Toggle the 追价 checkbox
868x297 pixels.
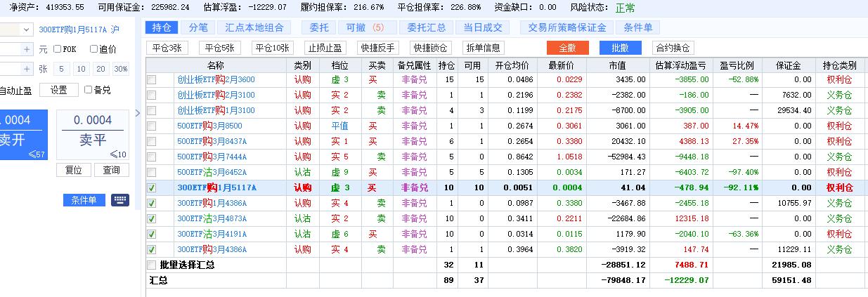click(x=93, y=49)
